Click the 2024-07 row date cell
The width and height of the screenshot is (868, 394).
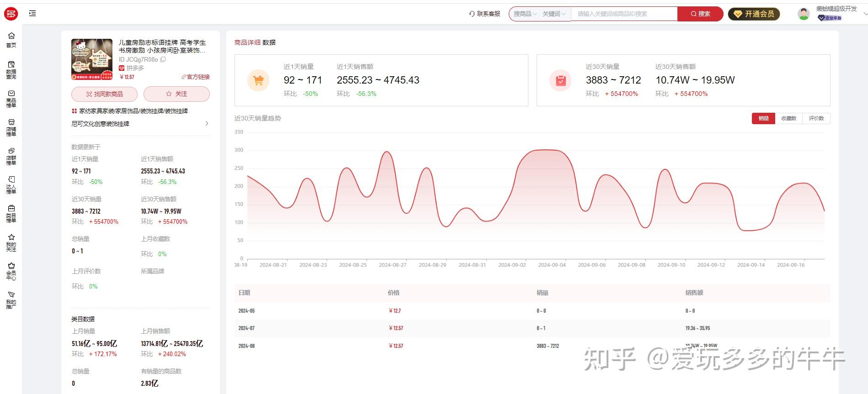tap(246, 328)
